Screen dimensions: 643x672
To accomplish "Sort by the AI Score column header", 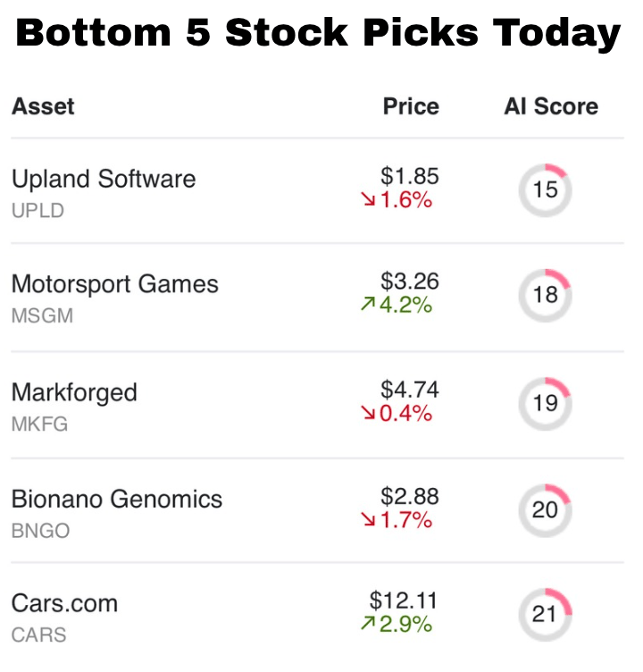I will point(551,106).
